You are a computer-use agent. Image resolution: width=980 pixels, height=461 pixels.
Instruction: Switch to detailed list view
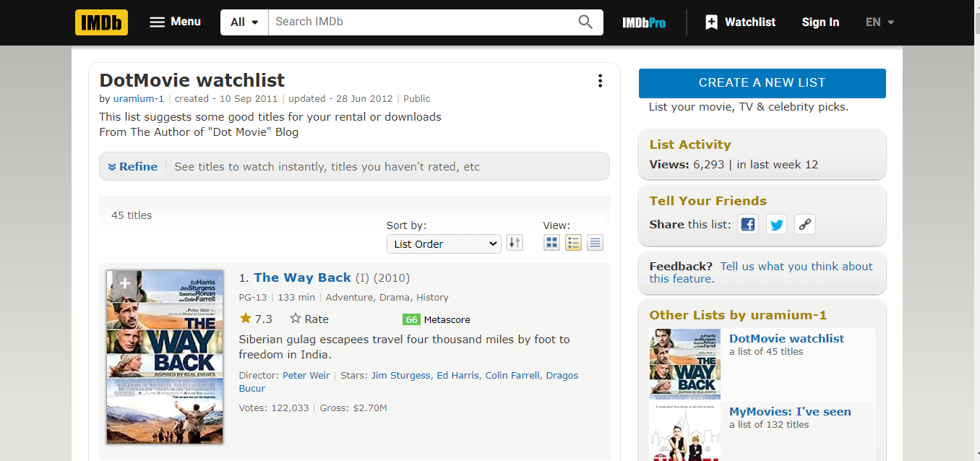pos(574,243)
